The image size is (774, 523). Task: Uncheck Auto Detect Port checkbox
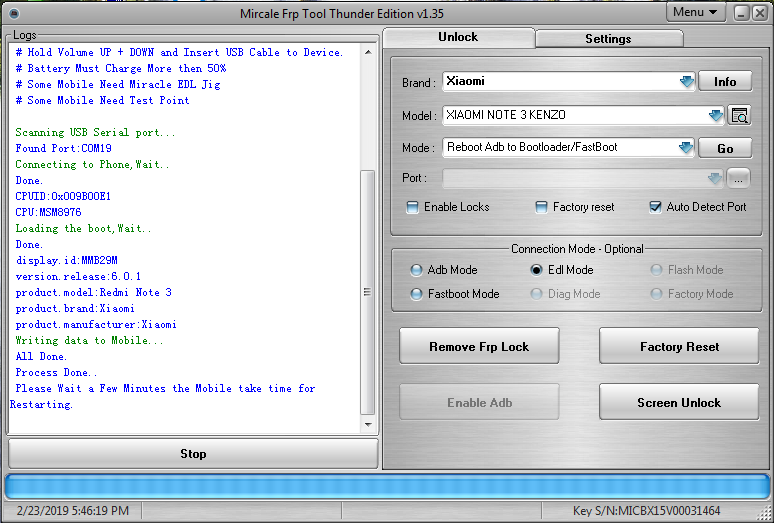click(x=655, y=207)
